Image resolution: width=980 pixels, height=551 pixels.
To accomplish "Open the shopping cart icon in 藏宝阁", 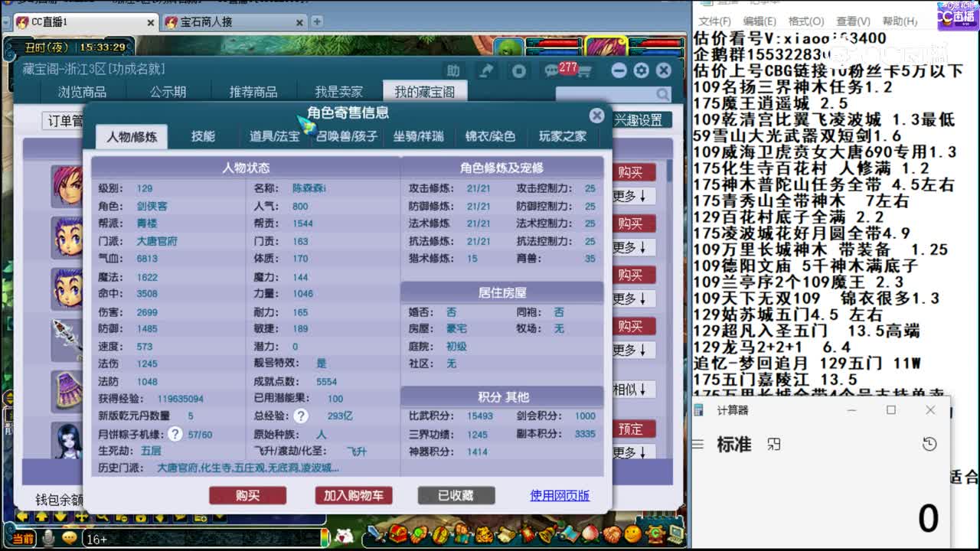I will (x=584, y=71).
